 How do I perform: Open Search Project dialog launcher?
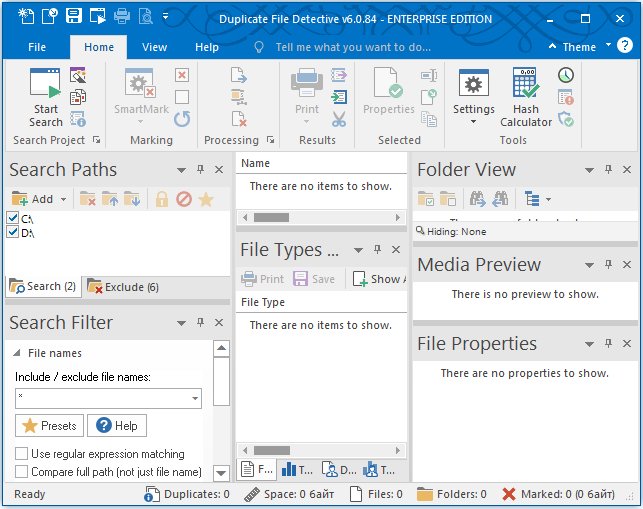click(97, 140)
